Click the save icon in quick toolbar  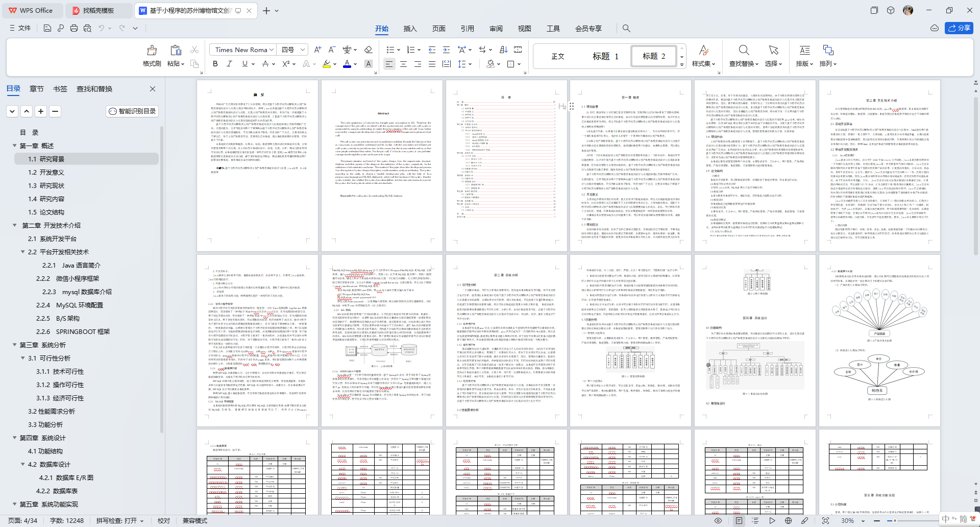tap(47, 28)
